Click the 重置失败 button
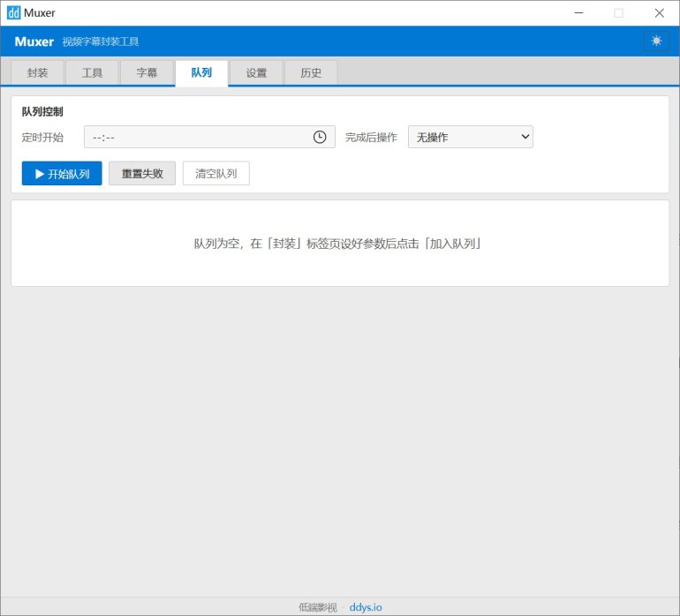This screenshot has width=680, height=616. pyautogui.click(x=142, y=173)
